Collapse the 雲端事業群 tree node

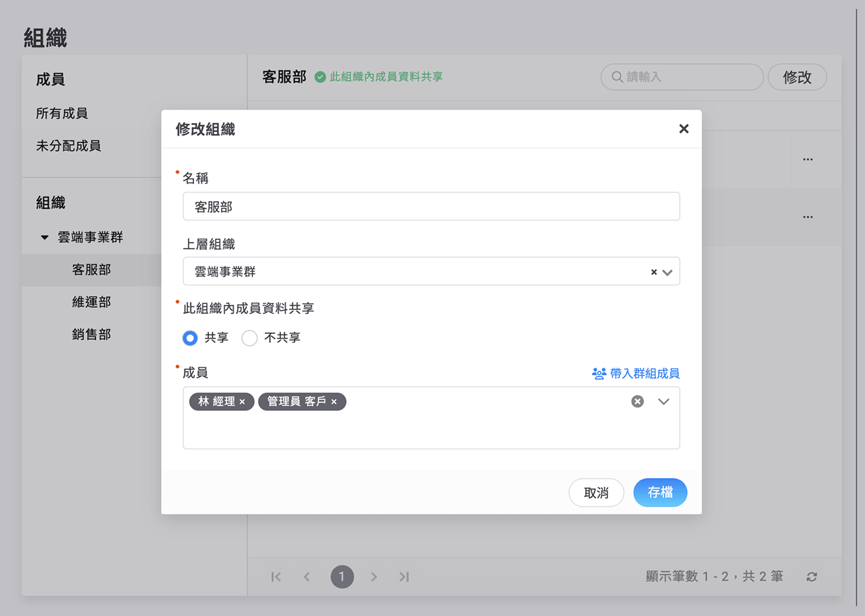pos(45,237)
